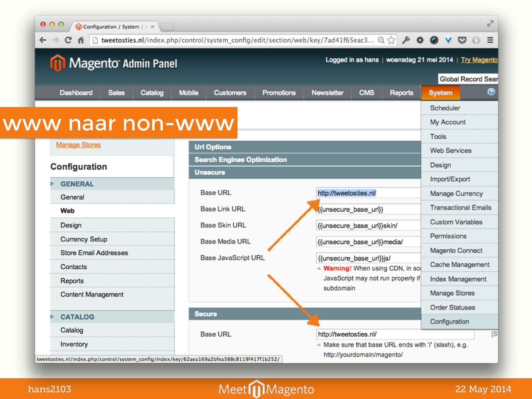Click the color wheel extension icon
Screen dimensions: 532x399
point(434,40)
